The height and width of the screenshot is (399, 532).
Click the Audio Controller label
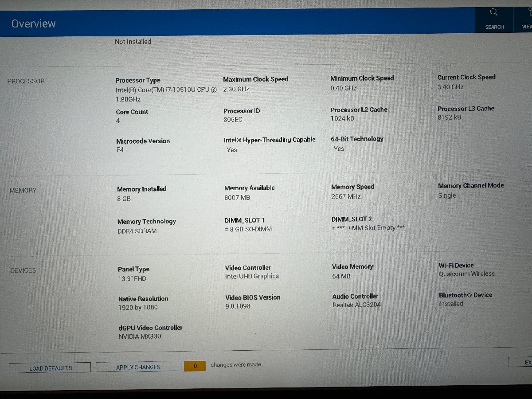[x=356, y=296]
